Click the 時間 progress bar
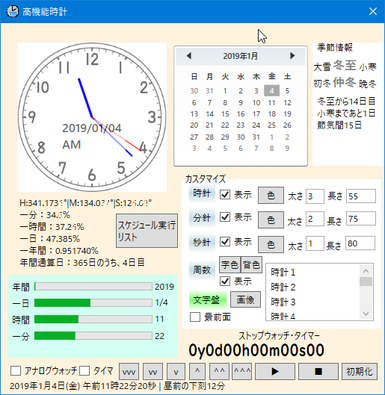 coord(93,319)
